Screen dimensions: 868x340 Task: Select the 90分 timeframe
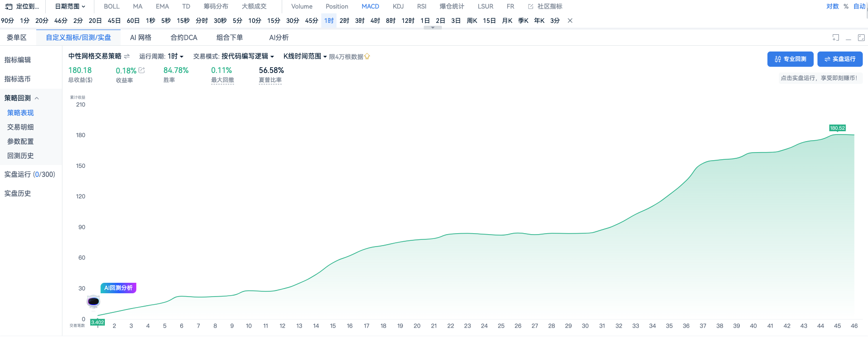tap(8, 21)
